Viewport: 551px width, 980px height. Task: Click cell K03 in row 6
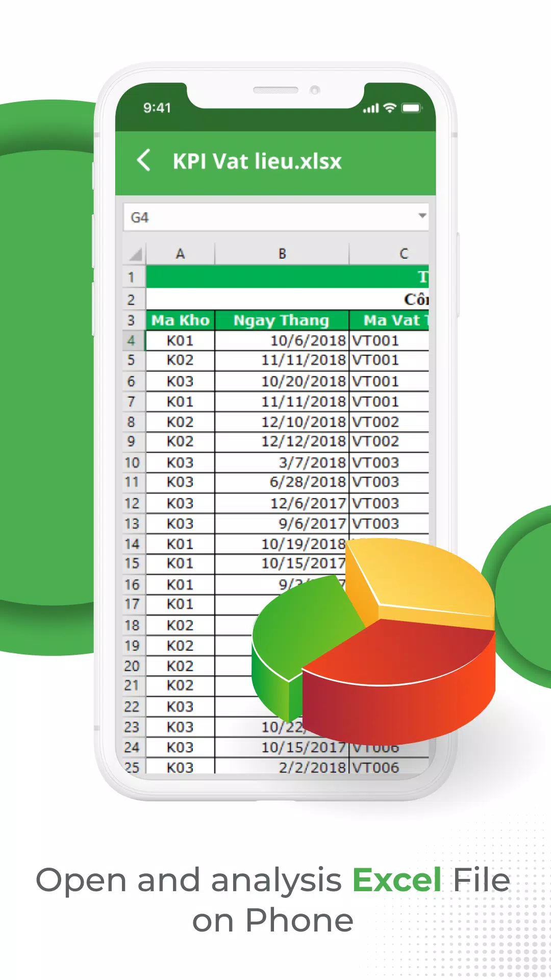click(x=181, y=381)
